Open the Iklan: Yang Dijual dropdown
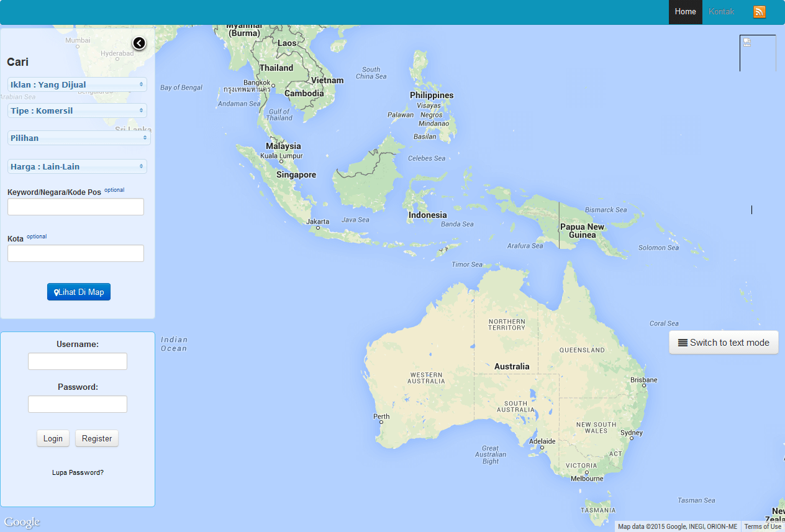The width and height of the screenshot is (785, 532). pyautogui.click(x=78, y=84)
